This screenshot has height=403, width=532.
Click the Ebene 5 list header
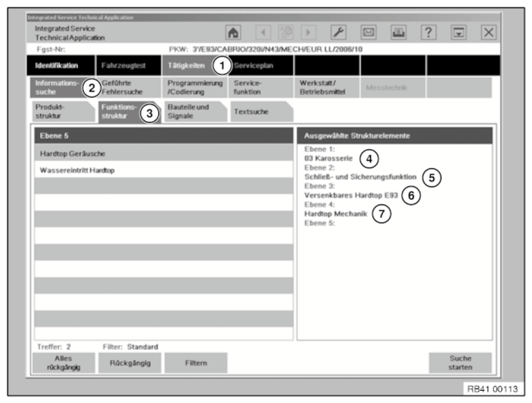(164, 136)
